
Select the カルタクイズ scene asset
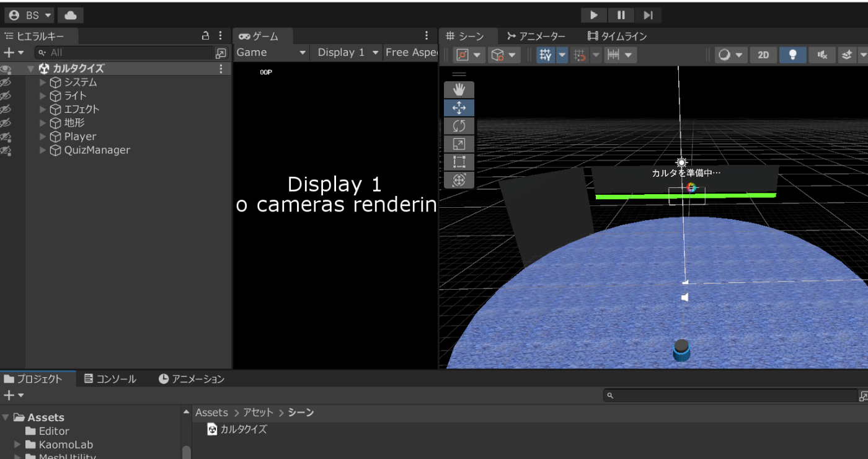237,429
